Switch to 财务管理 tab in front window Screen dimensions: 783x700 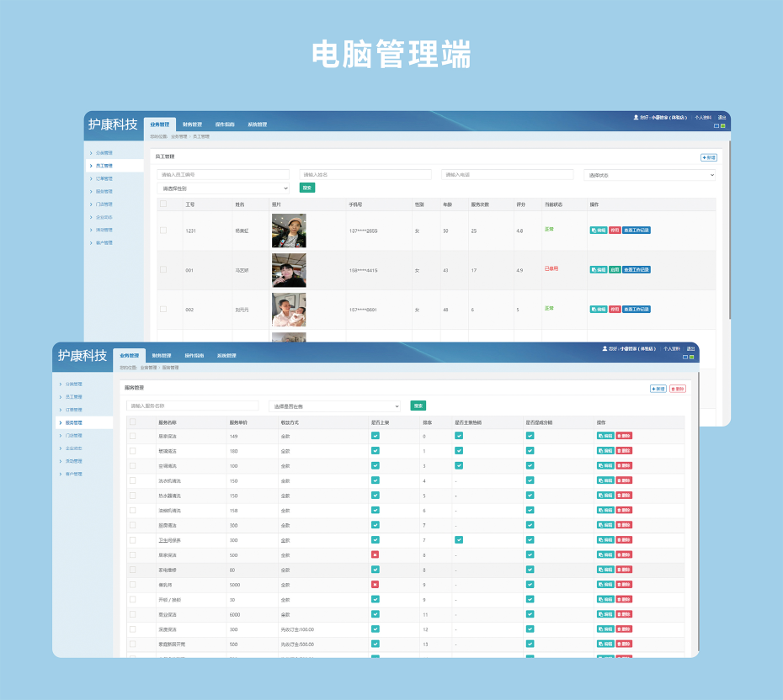click(x=162, y=356)
